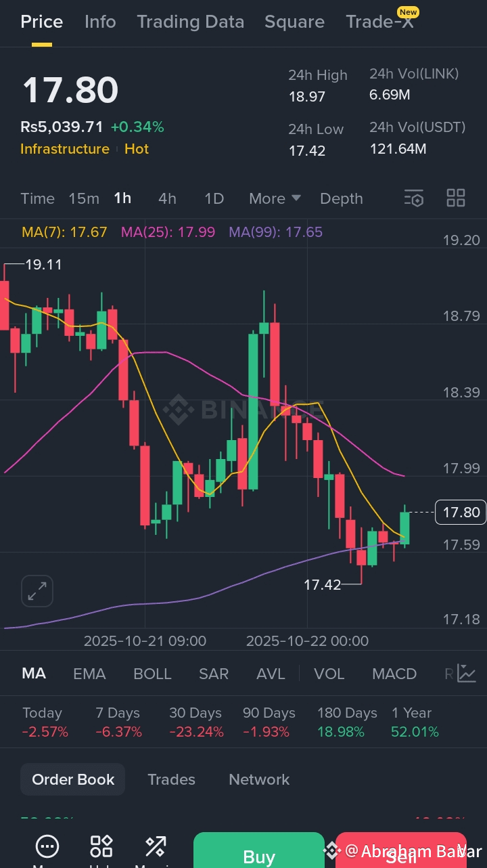The width and height of the screenshot is (487, 868).
Task: Open the Margin icon in bottom bar
Action: click(156, 846)
